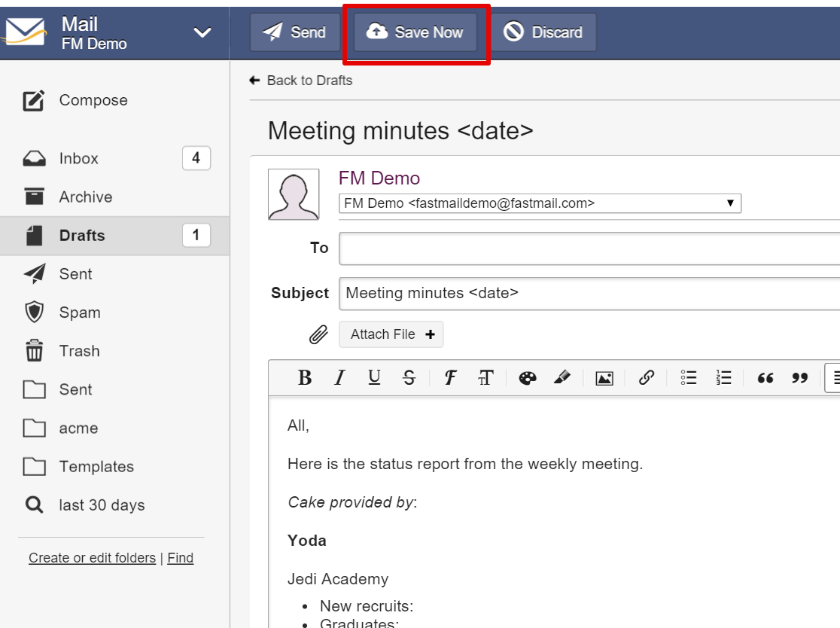Open the font face picker
This screenshot has width=840, height=628.
450,378
